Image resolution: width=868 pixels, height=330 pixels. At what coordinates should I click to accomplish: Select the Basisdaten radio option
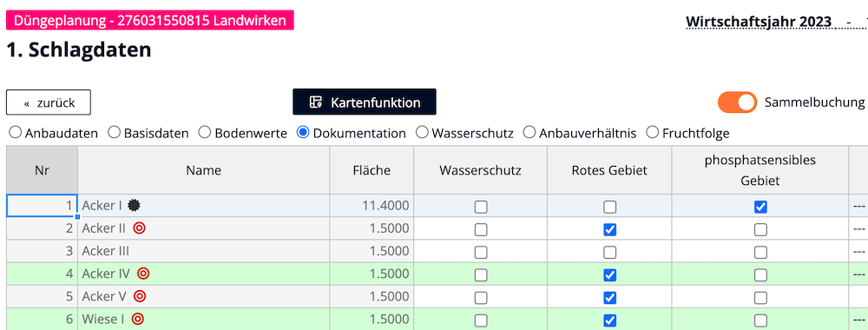point(114,133)
